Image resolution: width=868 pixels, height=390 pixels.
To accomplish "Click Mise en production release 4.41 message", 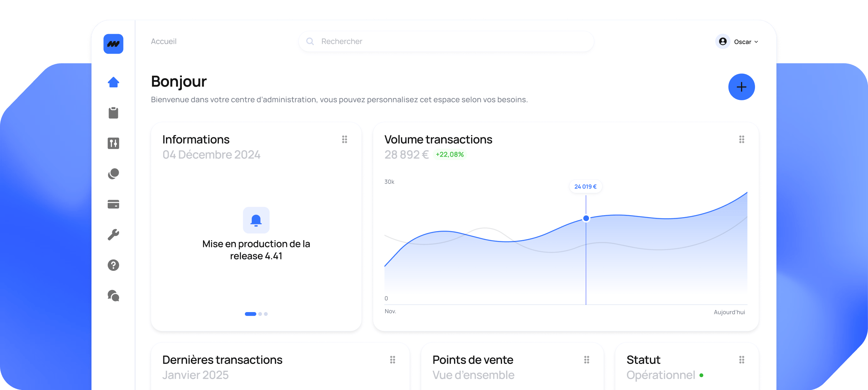I will 256,250.
